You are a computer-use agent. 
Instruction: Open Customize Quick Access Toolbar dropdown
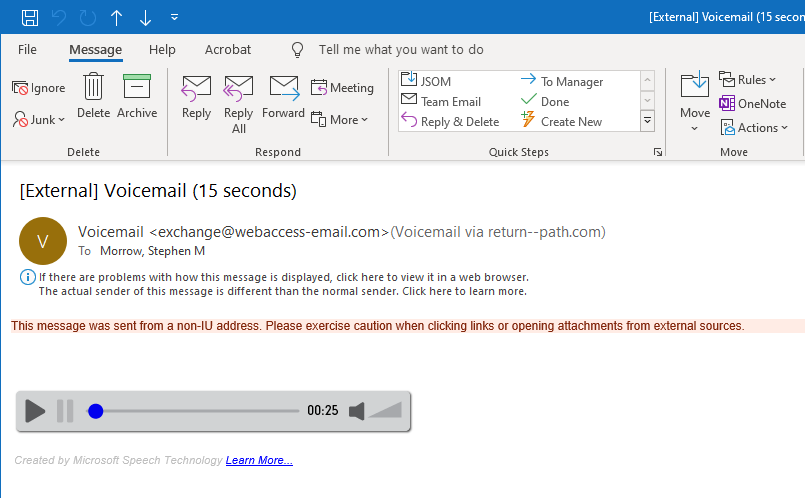(175, 17)
